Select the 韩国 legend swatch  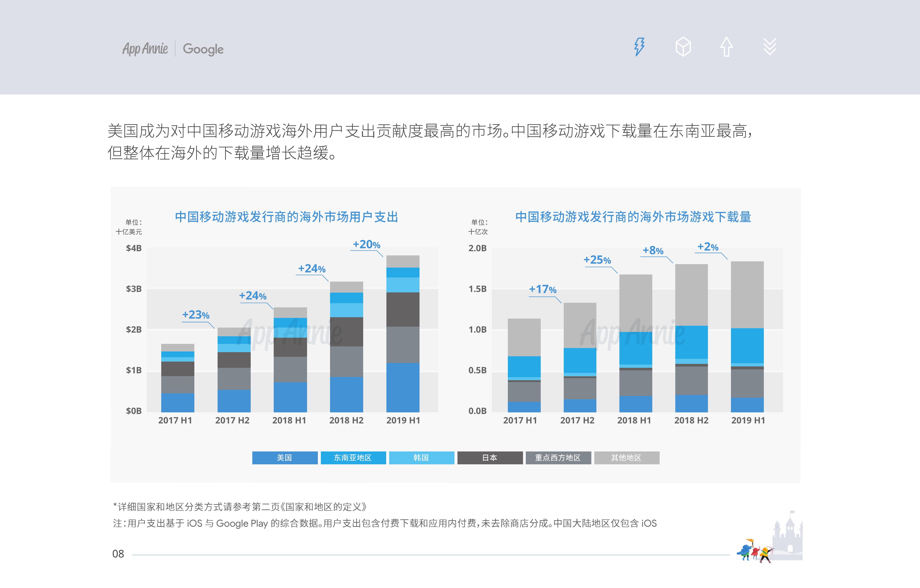tap(421, 457)
